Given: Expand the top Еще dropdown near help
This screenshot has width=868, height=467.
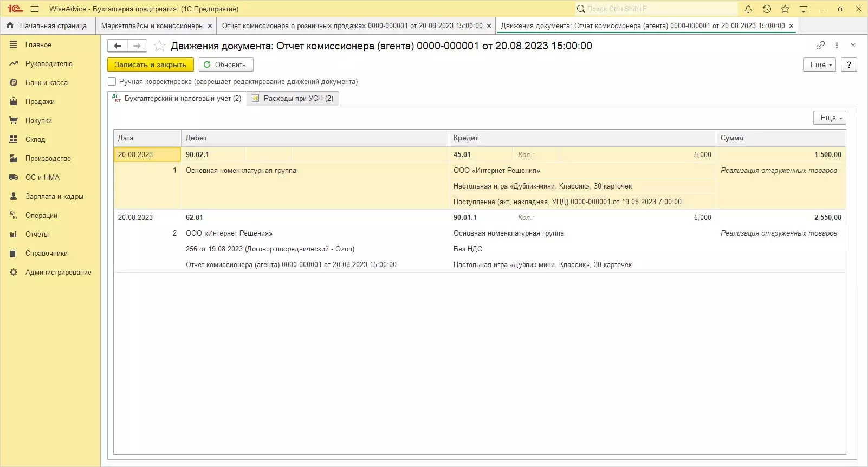Looking at the screenshot, I should (819, 64).
